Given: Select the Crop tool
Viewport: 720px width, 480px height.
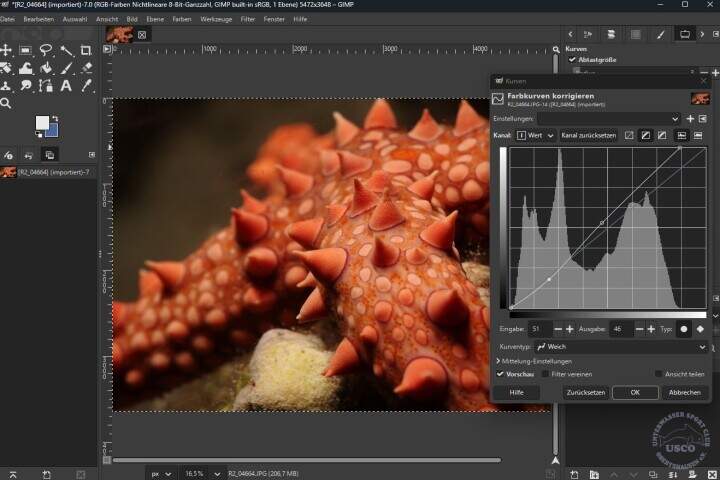Looking at the screenshot, I should (x=86, y=50).
